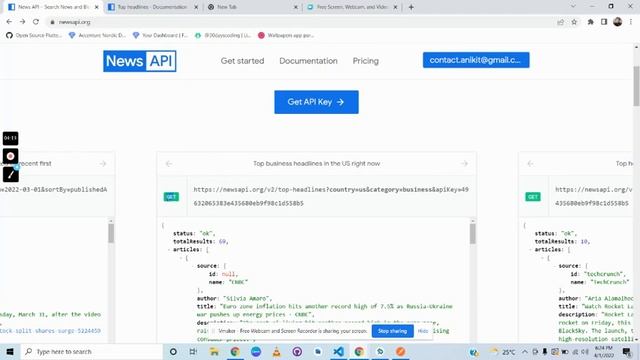Collapse the source object in the center JSON
The image size is (640, 360).
click(x=193, y=266)
